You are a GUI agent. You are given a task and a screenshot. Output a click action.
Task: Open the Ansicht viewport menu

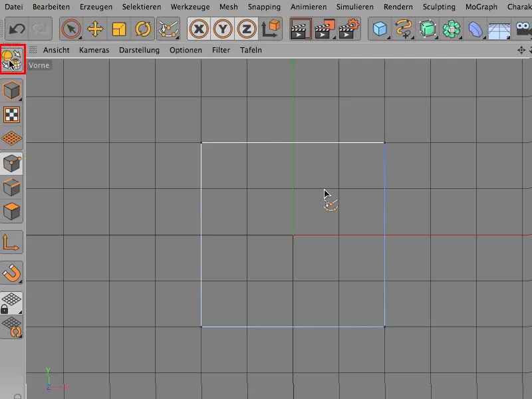tap(57, 49)
